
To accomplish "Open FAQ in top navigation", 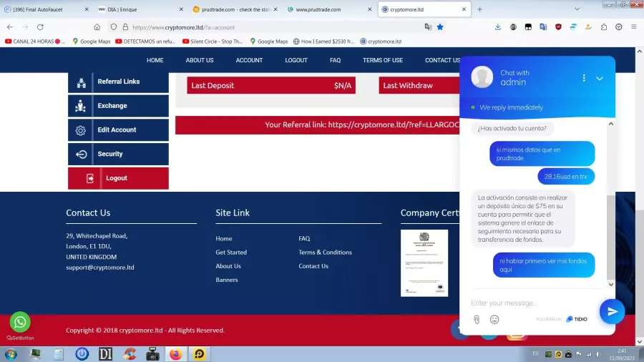I will pyautogui.click(x=335, y=60).
